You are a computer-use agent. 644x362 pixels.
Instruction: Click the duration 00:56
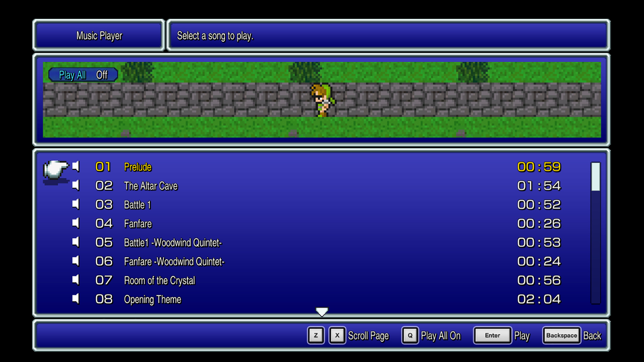click(x=539, y=280)
